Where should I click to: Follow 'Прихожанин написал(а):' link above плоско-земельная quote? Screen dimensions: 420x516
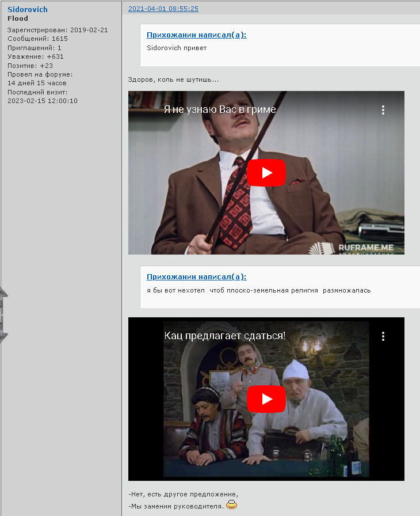point(197,277)
